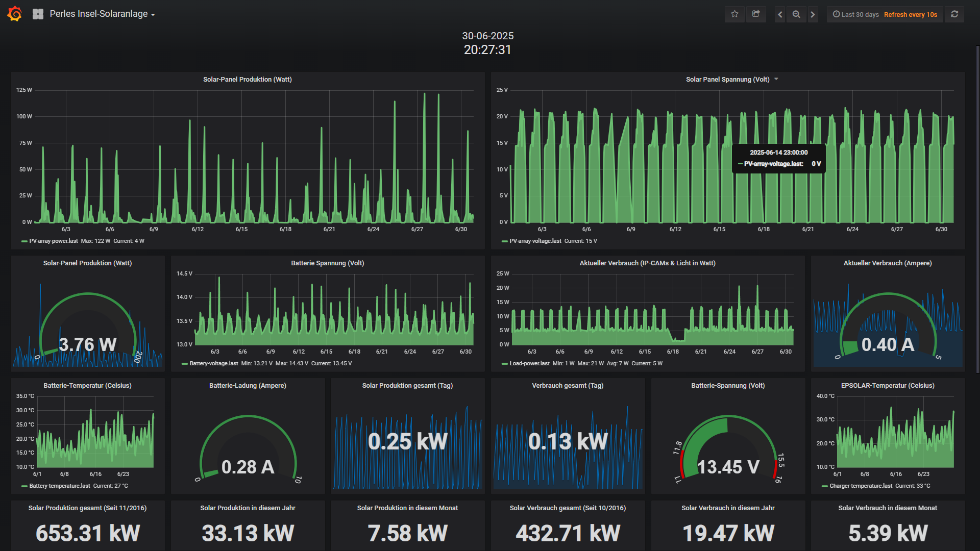Toggle Battery-voltage.last legend series
Image resolution: width=980 pixels, height=551 pixels.
pos(213,363)
